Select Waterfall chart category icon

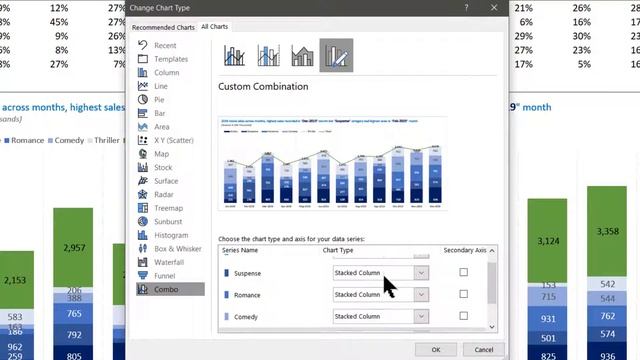[142, 262]
